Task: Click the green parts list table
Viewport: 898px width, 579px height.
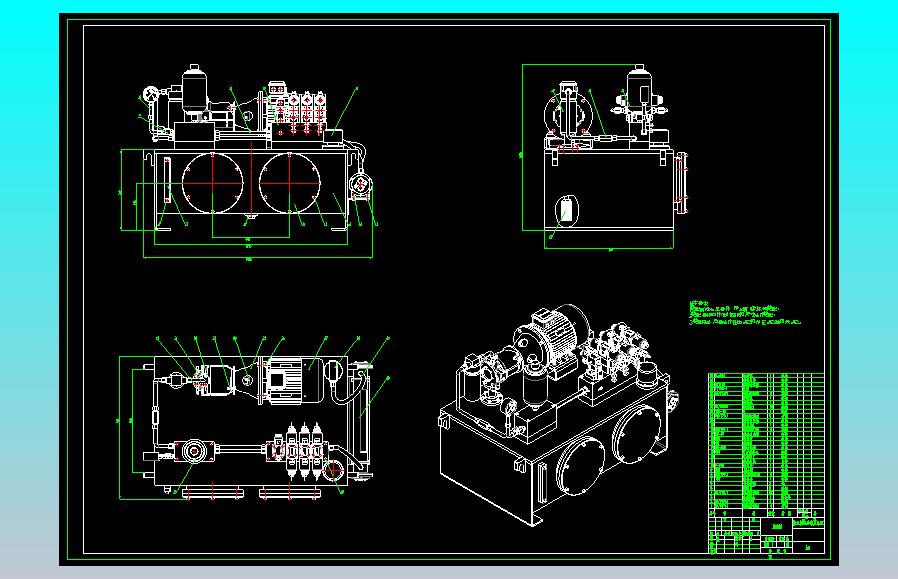Action: coord(766,441)
